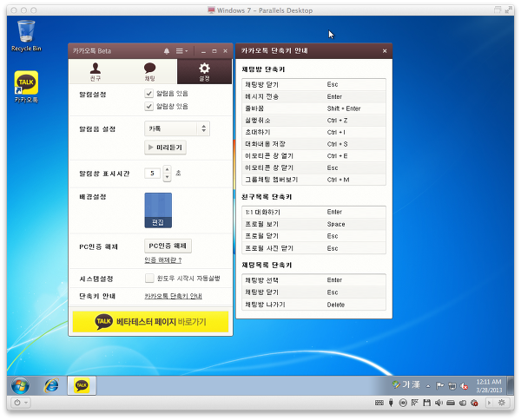Open the Windows Start orb
This screenshot has width=521, height=420.
point(20,385)
